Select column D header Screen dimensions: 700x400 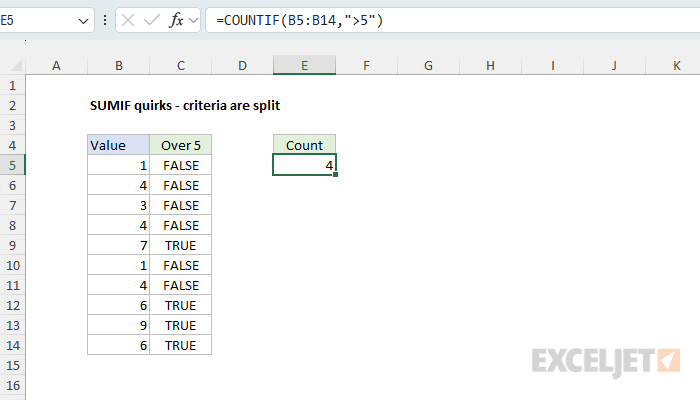[x=242, y=66]
